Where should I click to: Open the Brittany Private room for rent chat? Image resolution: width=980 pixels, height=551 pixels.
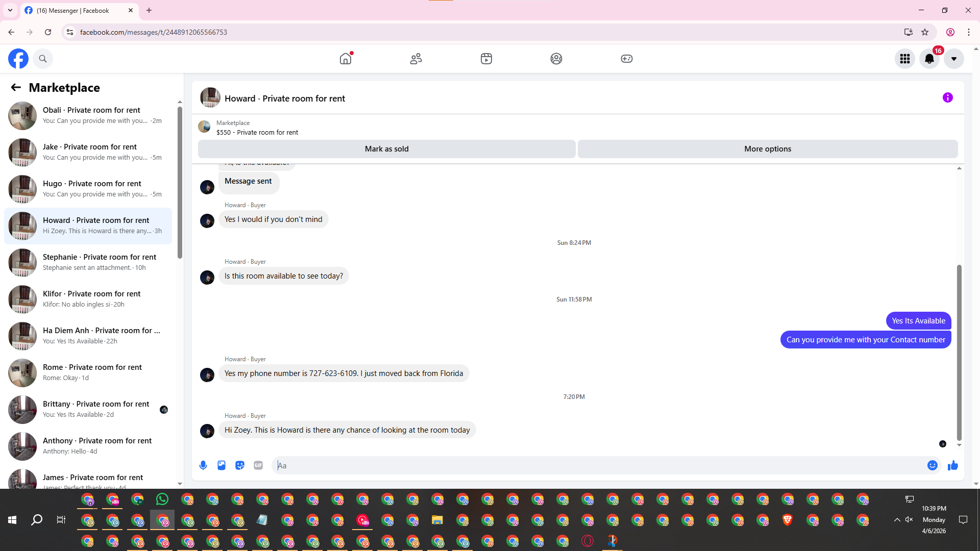coord(88,410)
